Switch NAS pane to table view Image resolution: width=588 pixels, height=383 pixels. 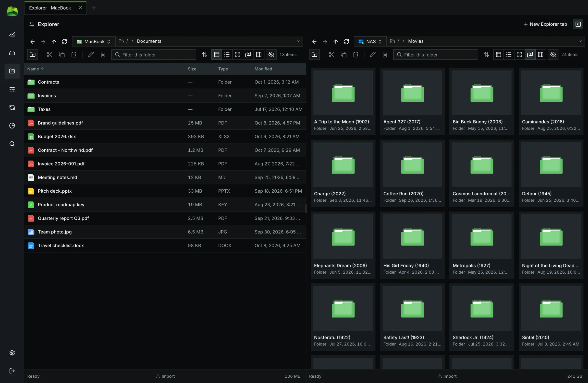click(498, 55)
